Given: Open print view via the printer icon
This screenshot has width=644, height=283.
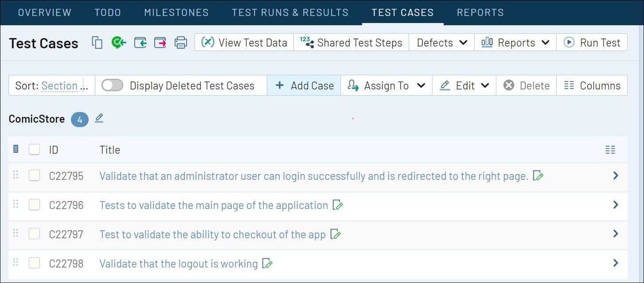Looking at the screenshot, I should click(180, 43).
